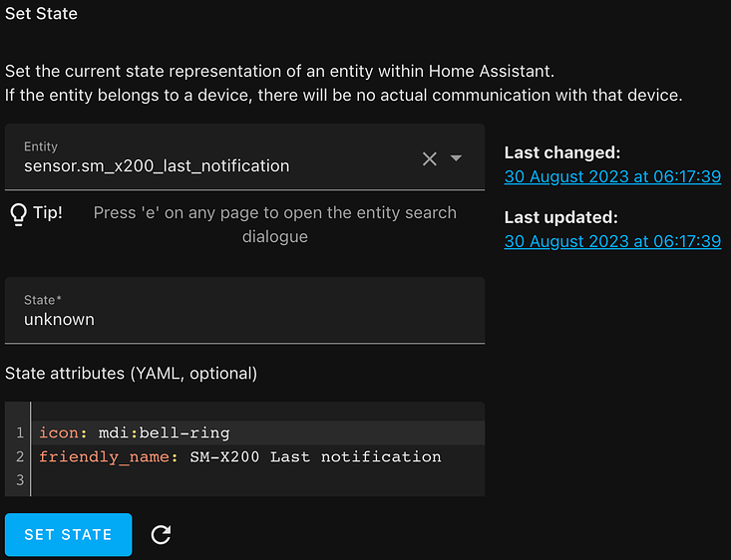Click the 'Set State' heading

coord(41,14)
